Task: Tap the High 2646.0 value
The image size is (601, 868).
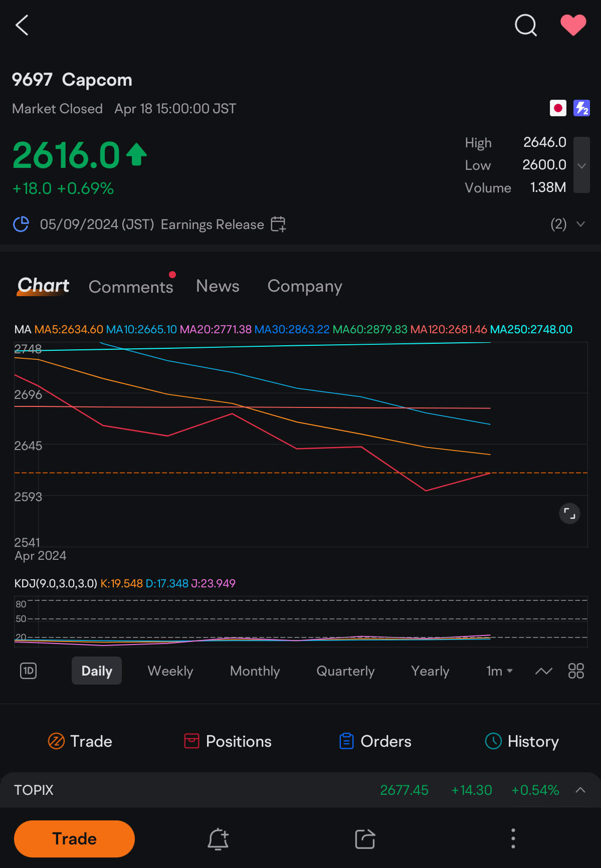Action: click(544, 142)
